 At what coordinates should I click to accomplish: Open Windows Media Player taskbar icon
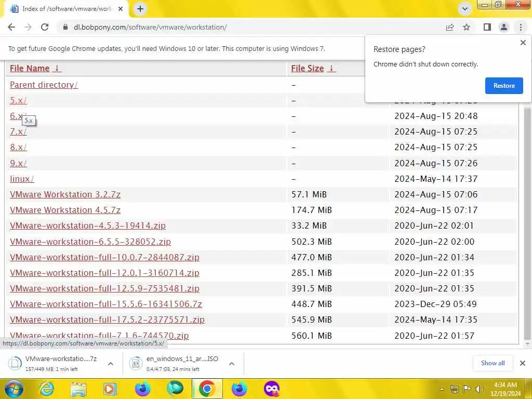pos(110,389)
